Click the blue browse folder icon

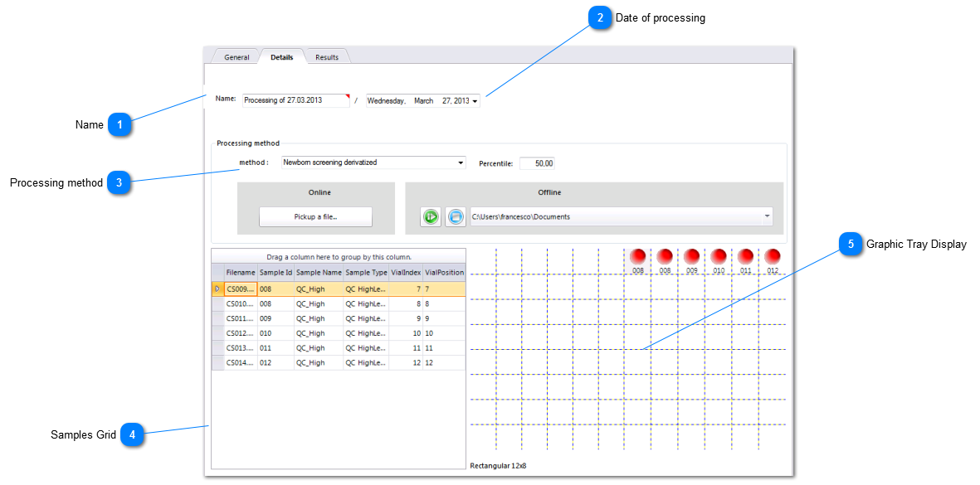[456, 216]
